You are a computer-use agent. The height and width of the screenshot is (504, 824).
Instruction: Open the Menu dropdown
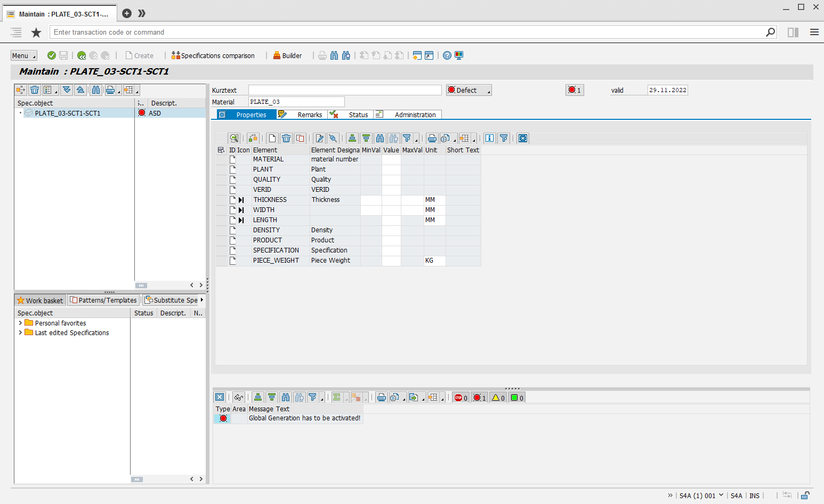coord(24,55)
